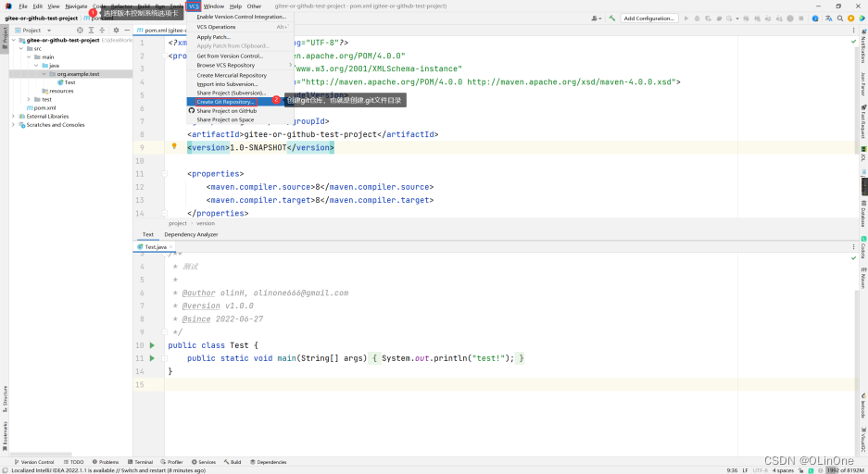The image size is (868, 474).
Task: Click the green inspection checkmark in pom.xml editor
Action: coord(853,42)
